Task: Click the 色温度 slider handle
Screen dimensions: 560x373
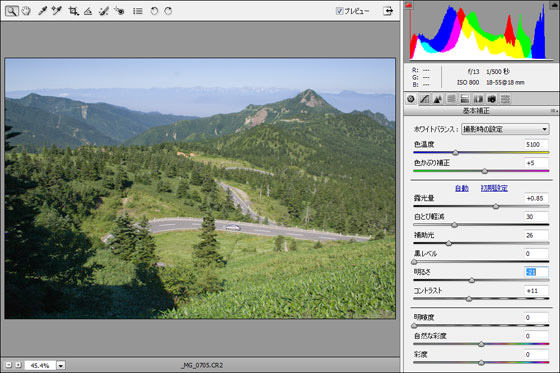Action: point(455,153)
